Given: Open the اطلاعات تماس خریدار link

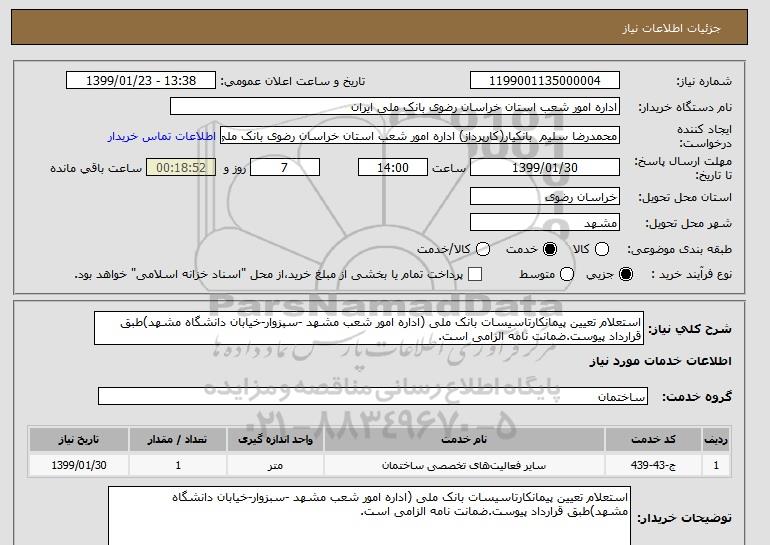Looking at the screenshot, I should [x=162, y=136].
